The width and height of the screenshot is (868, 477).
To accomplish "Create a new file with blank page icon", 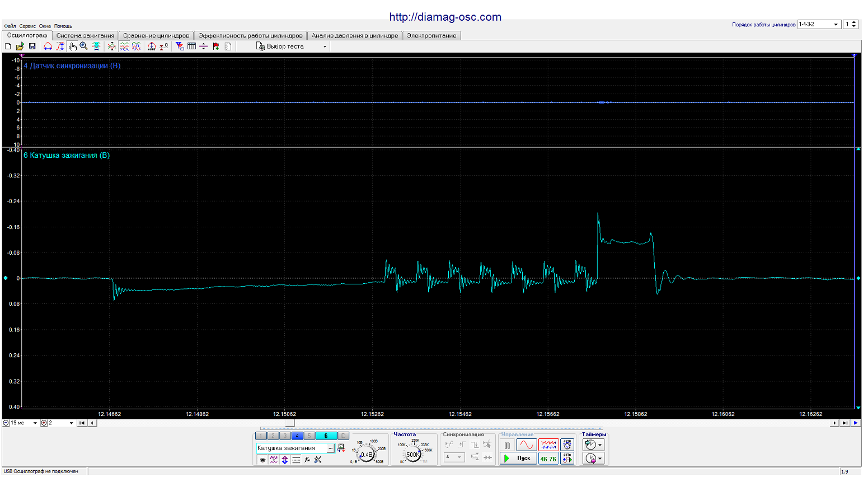I will [8, 46].
